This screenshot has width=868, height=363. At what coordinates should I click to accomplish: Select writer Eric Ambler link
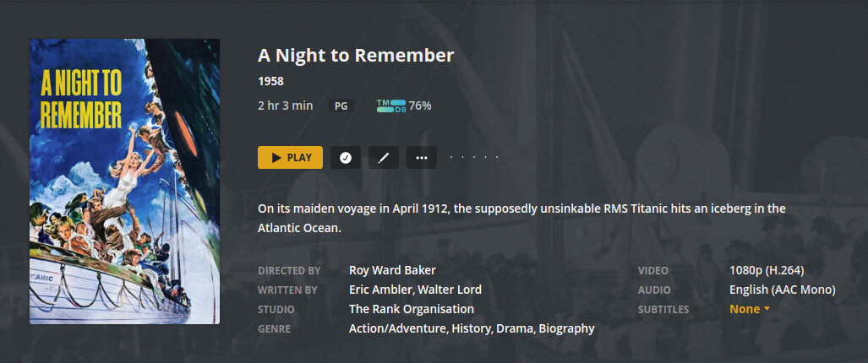click(x=379, y=290)
